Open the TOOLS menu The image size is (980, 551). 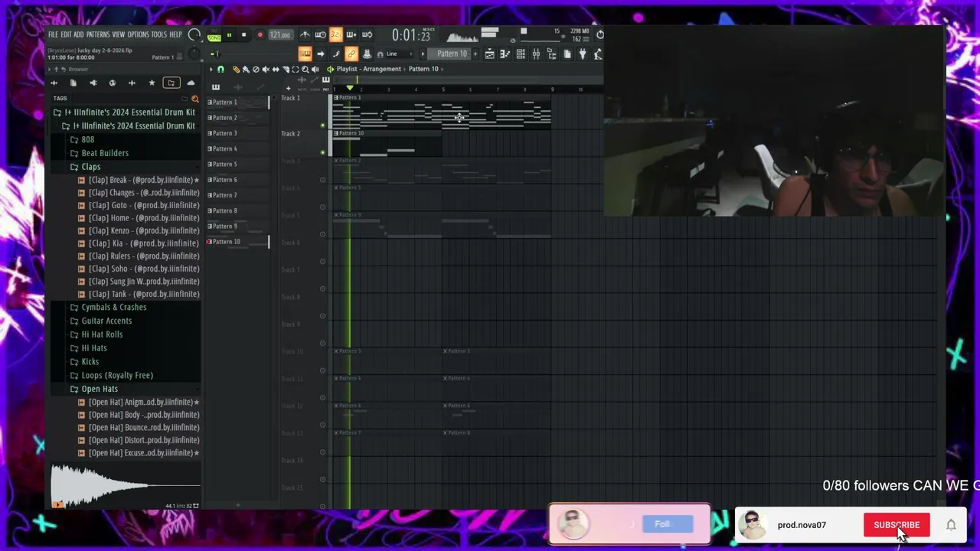[x=158, y=34]
